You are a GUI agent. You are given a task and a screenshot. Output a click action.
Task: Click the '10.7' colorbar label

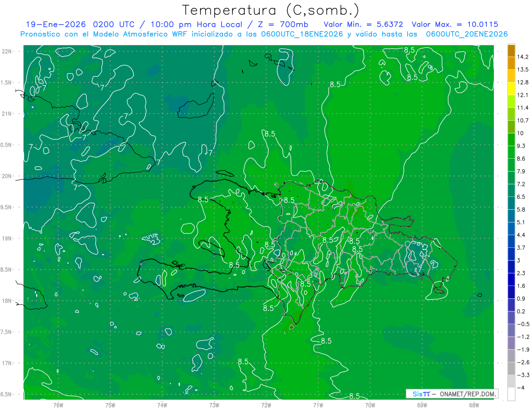click(x=523, y=120)
